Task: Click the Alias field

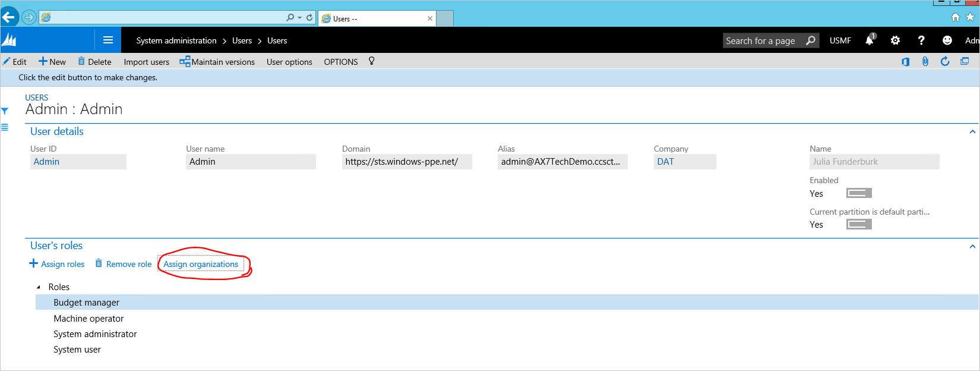Action: click(562, 162)
